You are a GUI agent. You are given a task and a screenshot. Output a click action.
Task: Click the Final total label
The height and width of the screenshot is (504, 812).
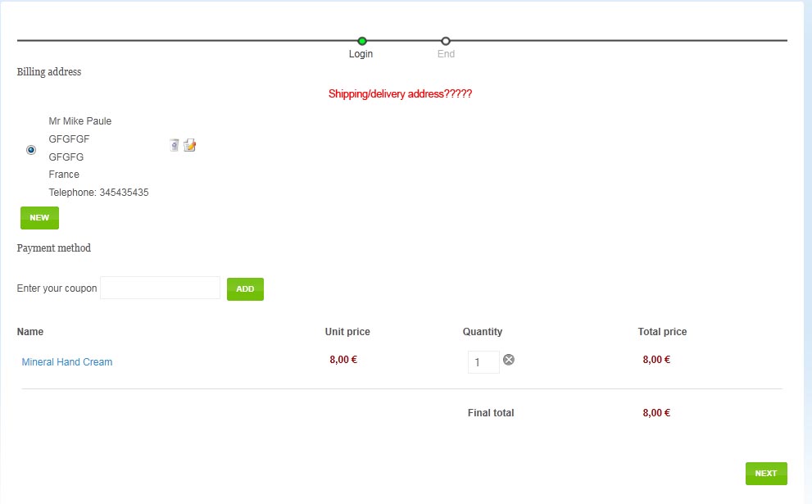point(491,413)
